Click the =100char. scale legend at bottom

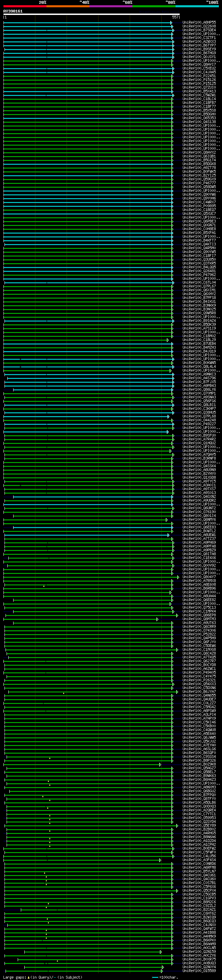(x=165, y=977)
